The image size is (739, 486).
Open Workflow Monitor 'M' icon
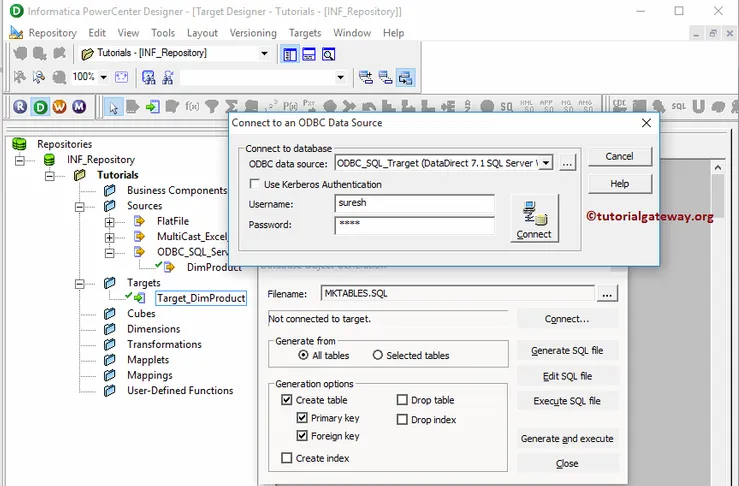79,107
